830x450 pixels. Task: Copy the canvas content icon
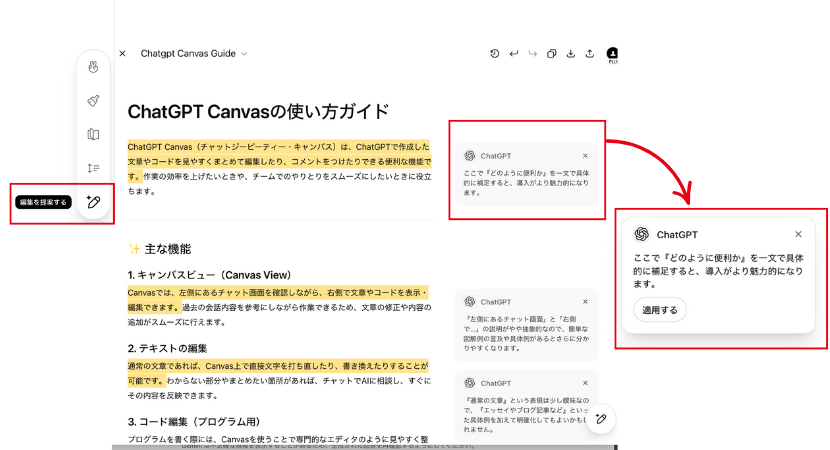(552, 53)
